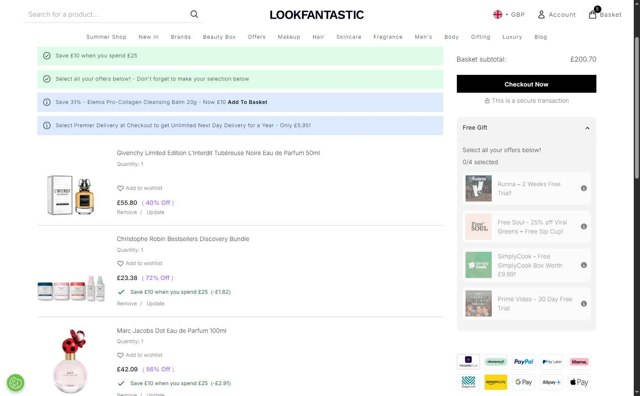
Task: Click info icon on Elemis offer banner
Action: [x=47, y=102]
